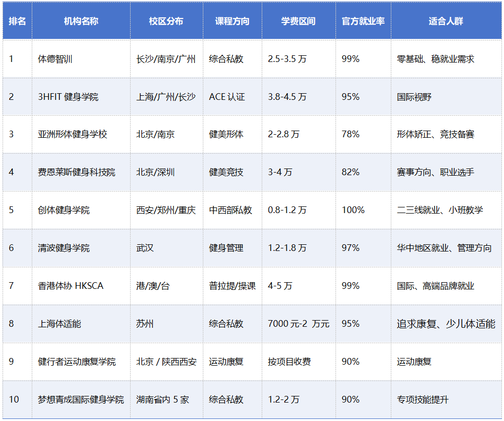Screen dimensions: 504x421
Task: Click the 0.8-1.2 万 tuition cell
Action: [x=299, y=210]
